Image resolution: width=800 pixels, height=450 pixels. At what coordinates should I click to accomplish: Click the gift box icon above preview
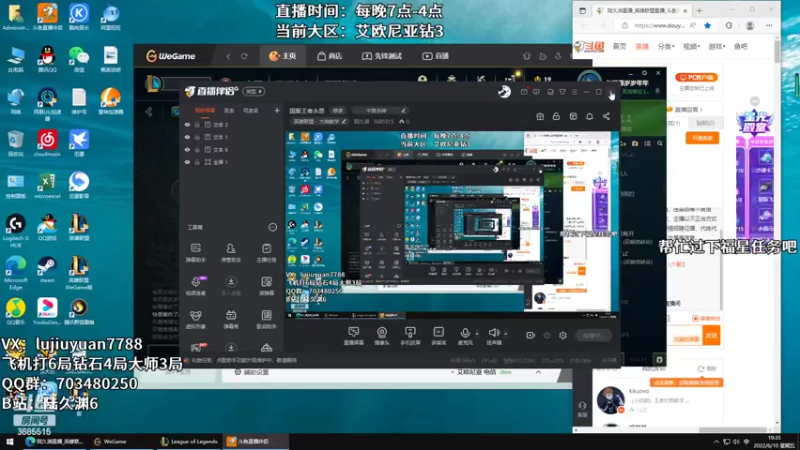pyautogui.click(x=540, y=116)
